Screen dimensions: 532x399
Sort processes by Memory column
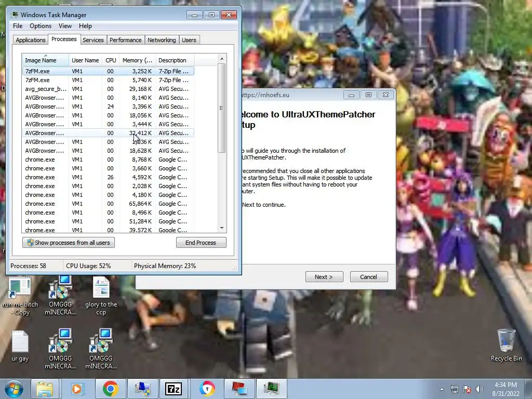137,60
